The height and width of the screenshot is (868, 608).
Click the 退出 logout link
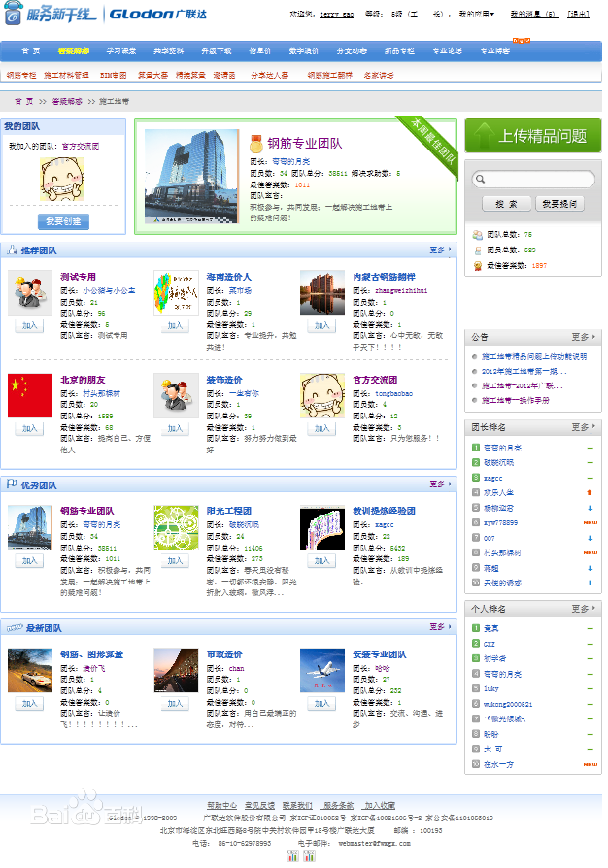tap(578, 14)
